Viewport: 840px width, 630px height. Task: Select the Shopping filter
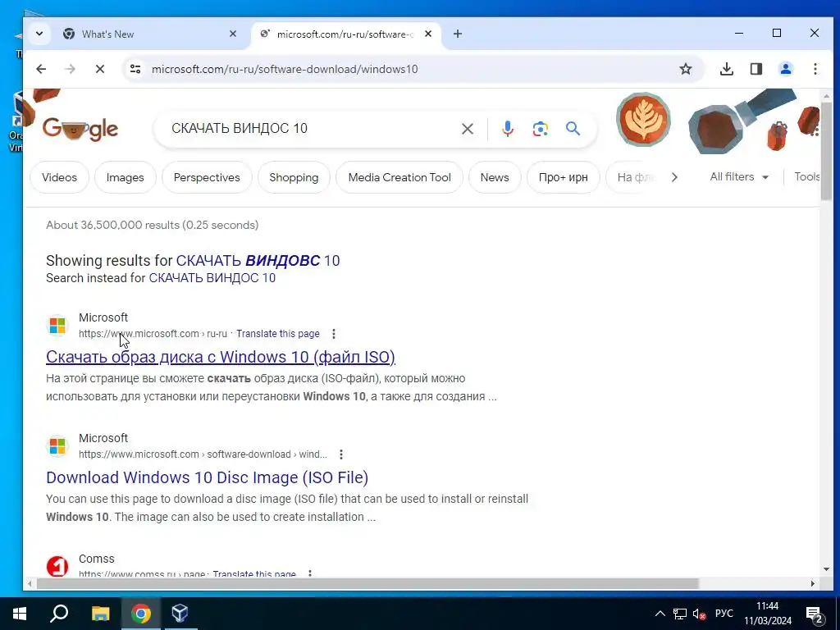pyautogui.click(x=294, y=177)
